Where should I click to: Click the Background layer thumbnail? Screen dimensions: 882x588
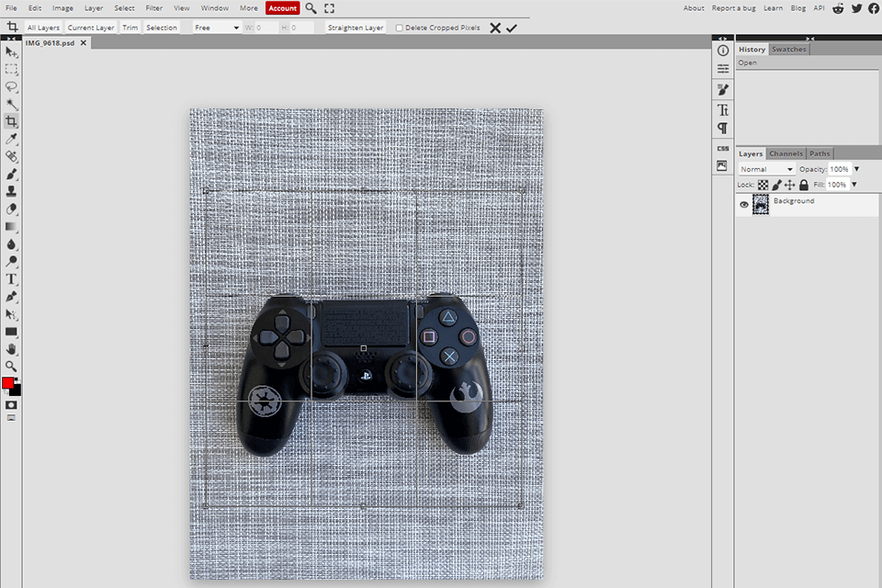(x=761, y=205)
